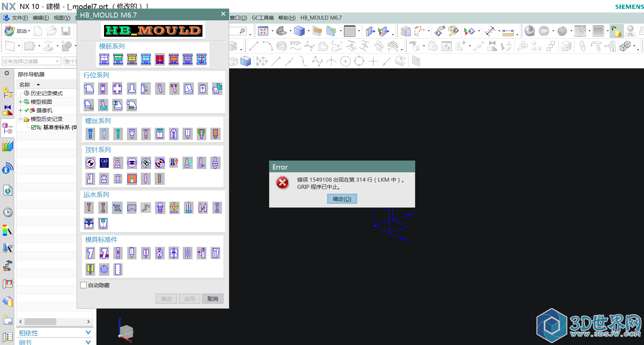Select 历史记录模式 in part navigator

(46, 93)
